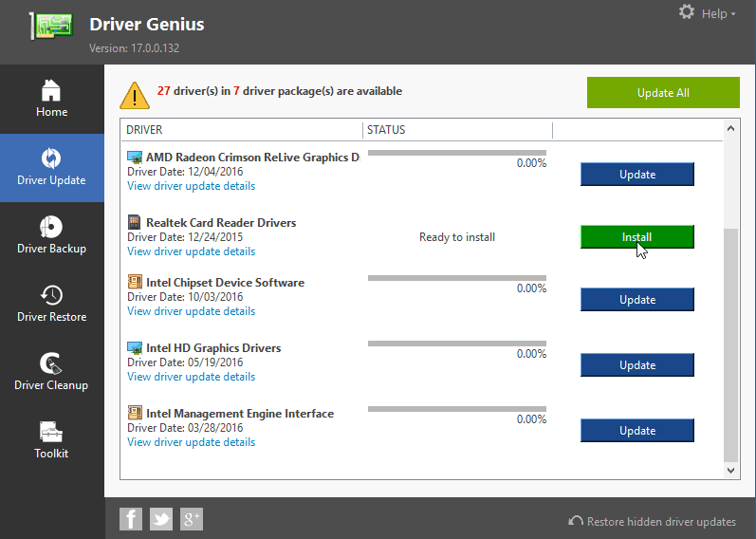Screen dimensions: 756x539
Task: View Intel Management Engine update details
Action: 191,442
